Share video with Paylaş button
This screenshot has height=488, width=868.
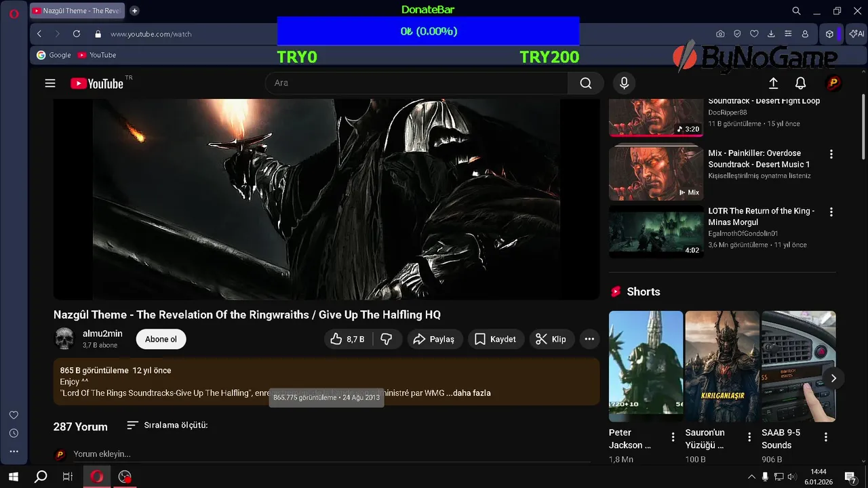click(435, 339)
